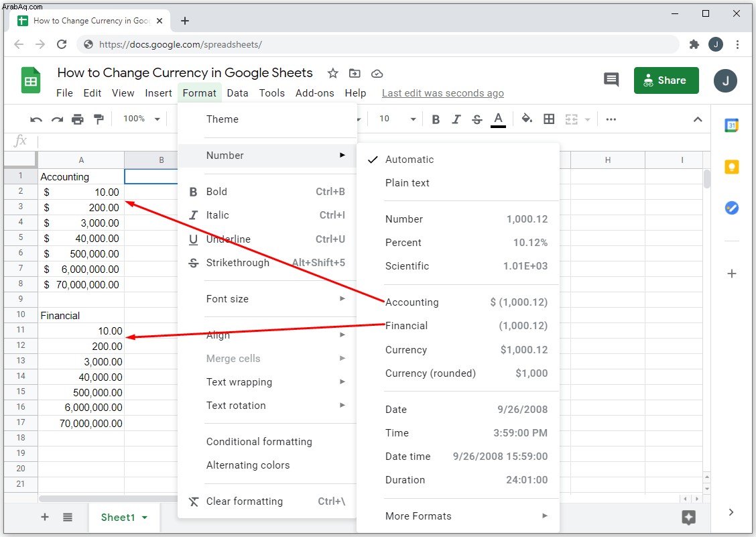Show side panel with right chevron
Viewport: 756px width, 537px height.
coord(731,512)
